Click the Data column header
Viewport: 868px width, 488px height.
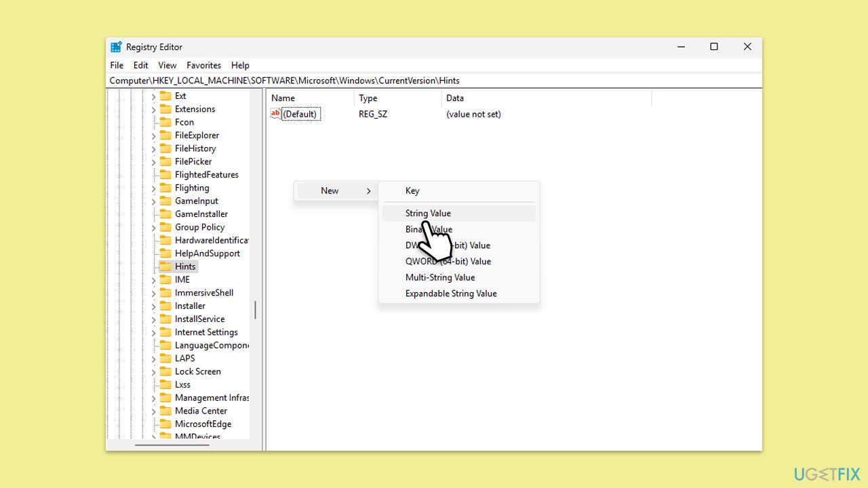(x=546, y=98)
